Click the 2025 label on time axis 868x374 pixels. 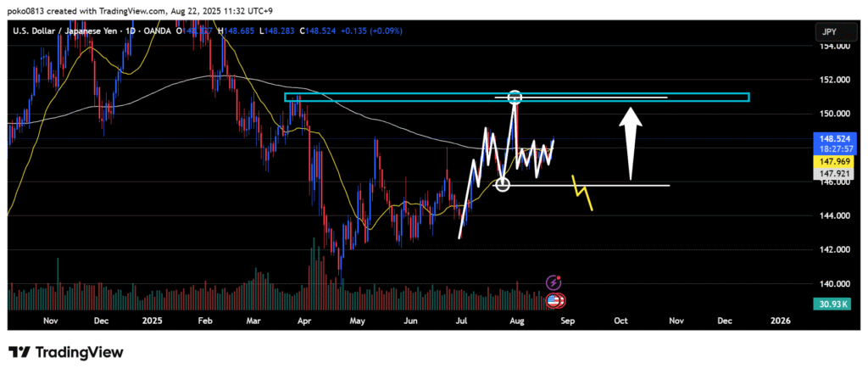click(x=152, y=321)
